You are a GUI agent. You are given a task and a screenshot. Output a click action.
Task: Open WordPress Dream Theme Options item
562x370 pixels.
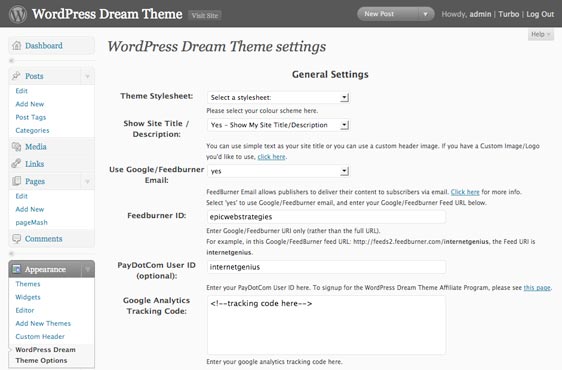point(46,355)
